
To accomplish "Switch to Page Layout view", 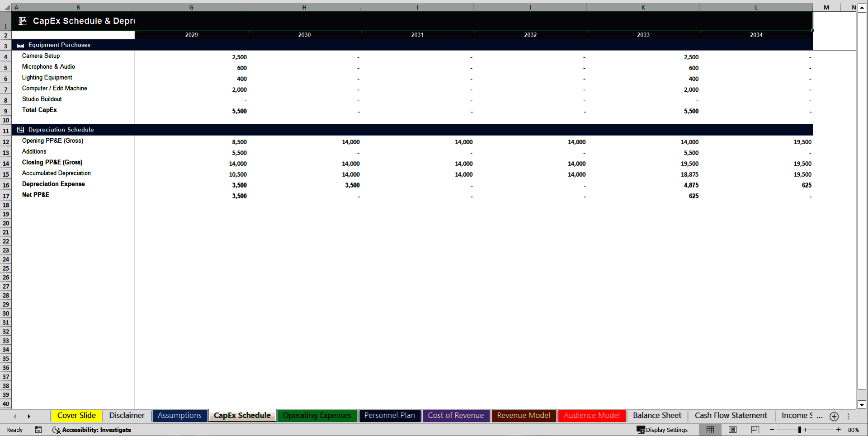I will (732, 430).
